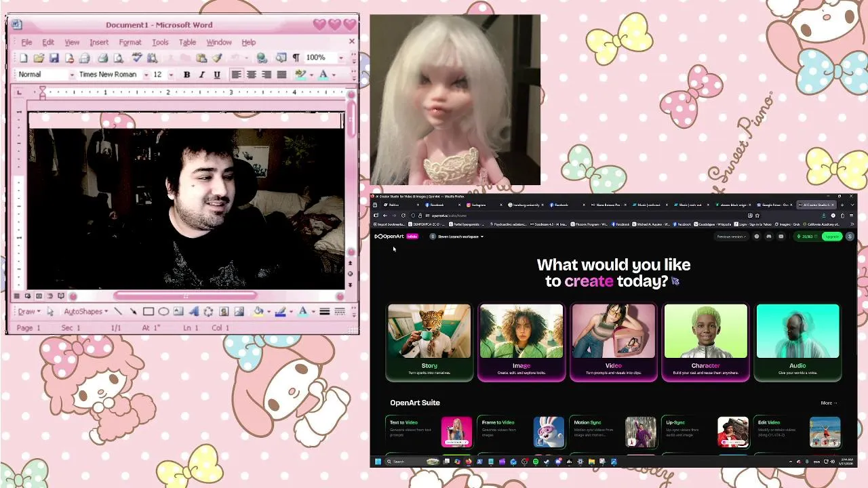Click the Insert WordArt icon
This screenshot has width=868, height=488.
pyautogui.click(x=193, y=312)
